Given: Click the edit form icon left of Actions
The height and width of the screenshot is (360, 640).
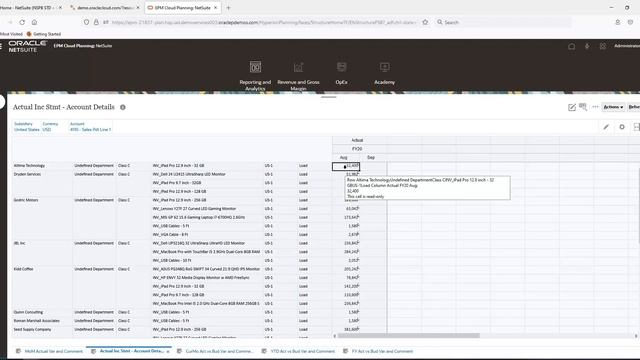Looking at the screenshot, I should (571, 107).
